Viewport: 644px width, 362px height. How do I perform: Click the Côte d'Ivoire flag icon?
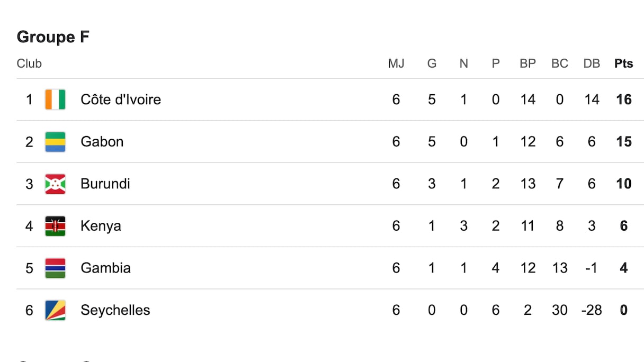(55, 99)
